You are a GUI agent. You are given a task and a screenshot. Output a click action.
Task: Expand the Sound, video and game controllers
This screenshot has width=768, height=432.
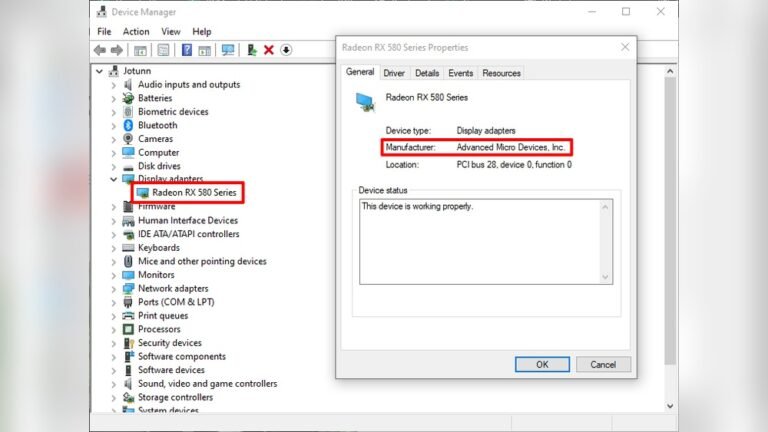click(114, 384)
